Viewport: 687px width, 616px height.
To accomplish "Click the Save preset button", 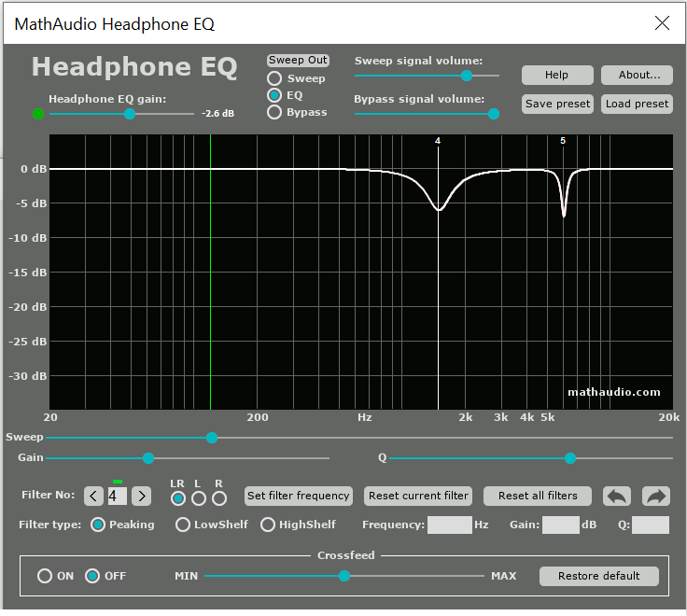I will (557, 104).
